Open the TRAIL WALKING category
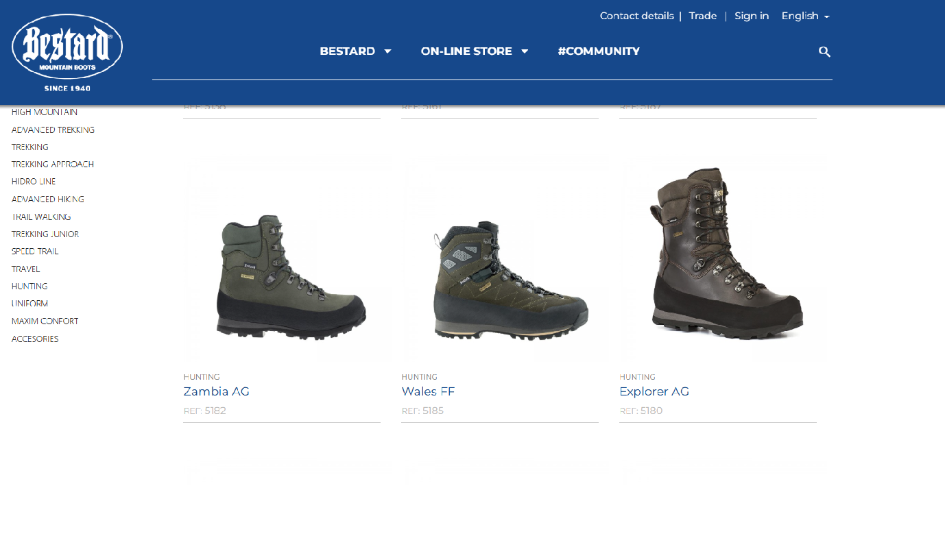This screenshot has height=560, width=945. point(41,217)
